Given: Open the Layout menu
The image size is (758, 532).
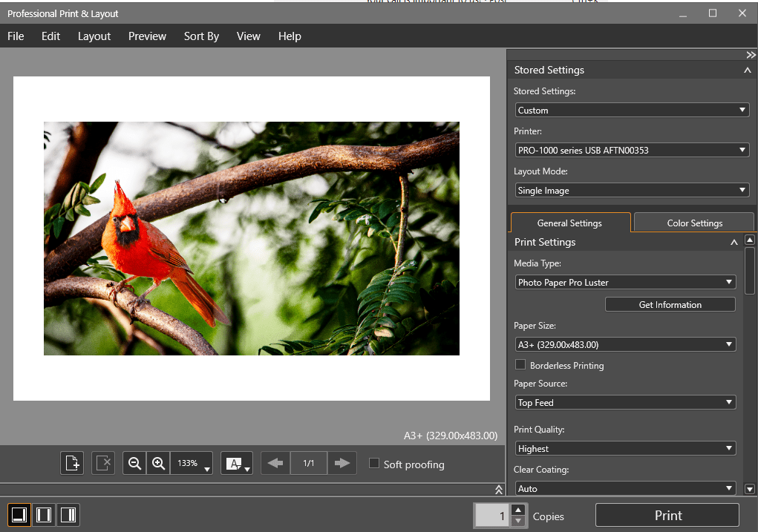Looking at the screenshot, I should [94, 36].
